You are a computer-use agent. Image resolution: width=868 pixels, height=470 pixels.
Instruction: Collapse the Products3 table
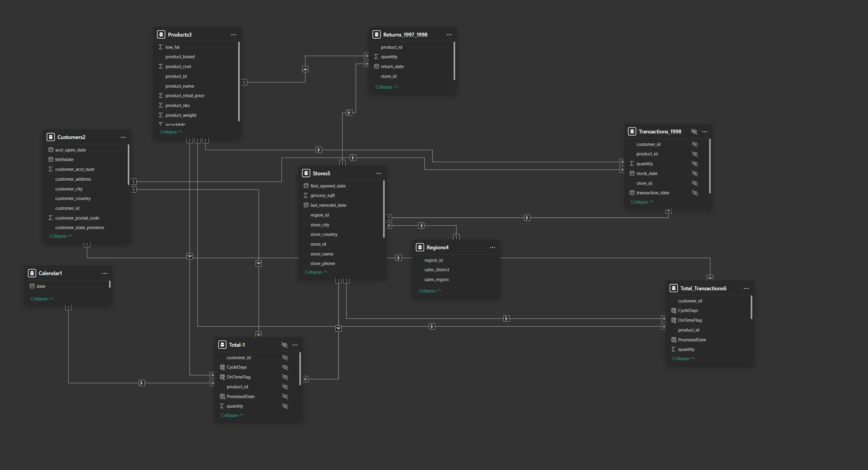(x=171, y=132)
